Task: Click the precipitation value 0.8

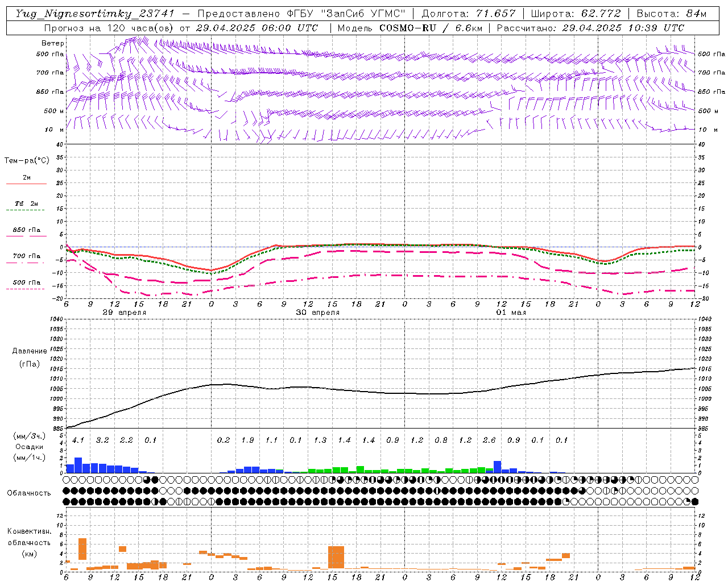Action: (x=441, y=440)
